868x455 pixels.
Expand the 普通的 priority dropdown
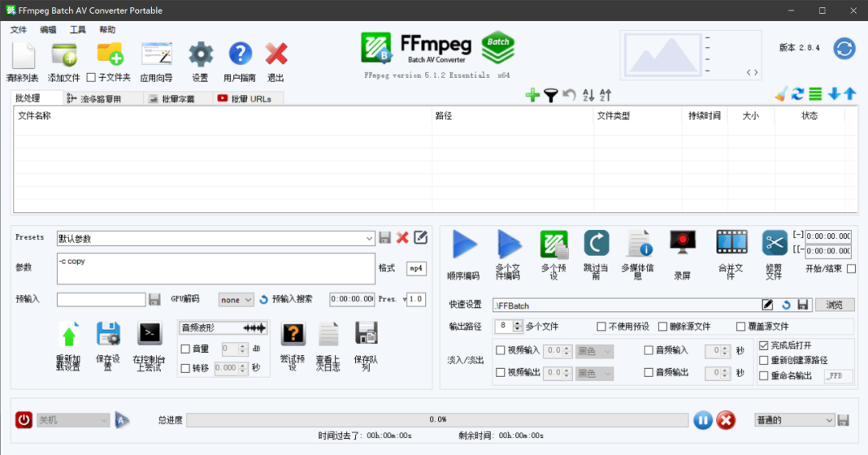829,420
